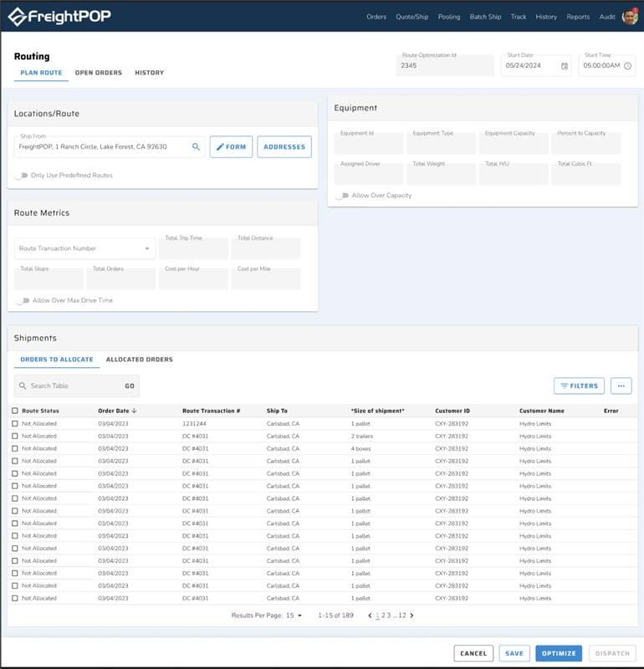This screenshot has width=644, height=669.
Task: Check the last table row checkbox
Action: (15, 598)
